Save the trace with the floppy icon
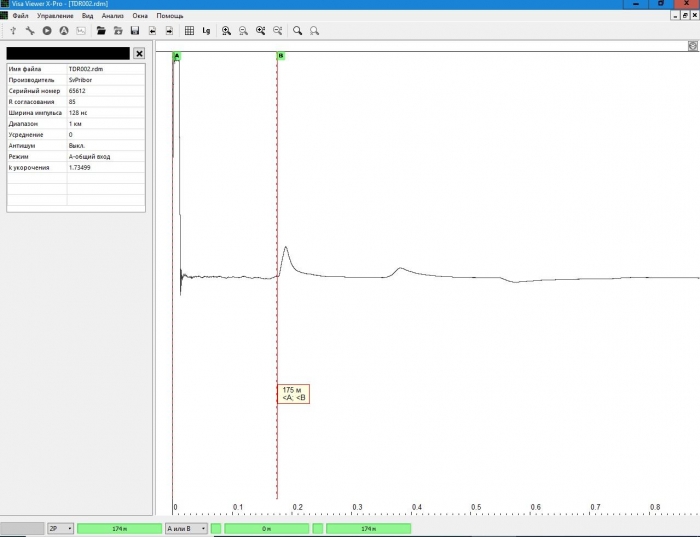700x537 pixels. point(135,31)
